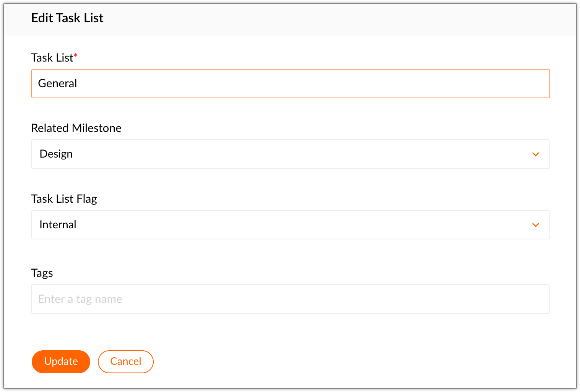
Task: Open the Related Milestone dropdown
Action: pyautogui.click(x=290, y=154)
